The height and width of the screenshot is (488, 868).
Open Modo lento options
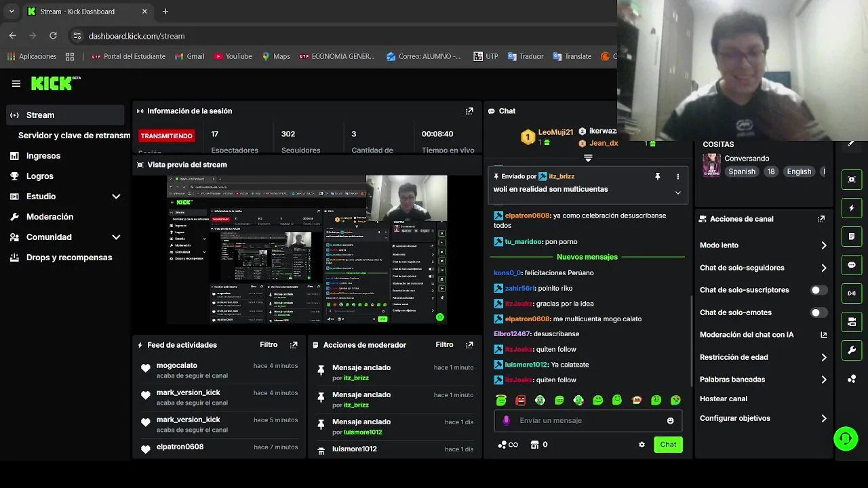point(763,245)
